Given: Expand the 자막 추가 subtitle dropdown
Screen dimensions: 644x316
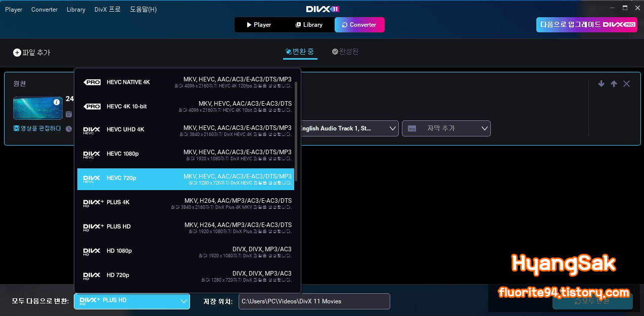Looking at the screenshot, I should point(446,128).
